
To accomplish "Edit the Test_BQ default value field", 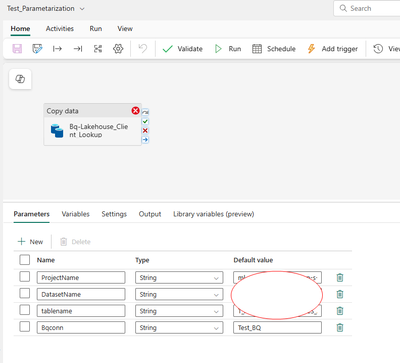I will tap(277, 327).
